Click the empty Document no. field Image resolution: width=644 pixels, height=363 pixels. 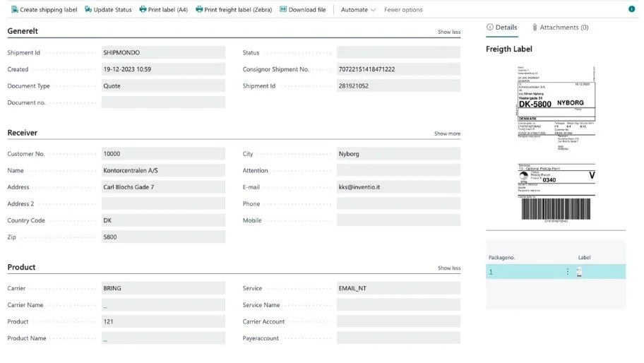[163, 102]
